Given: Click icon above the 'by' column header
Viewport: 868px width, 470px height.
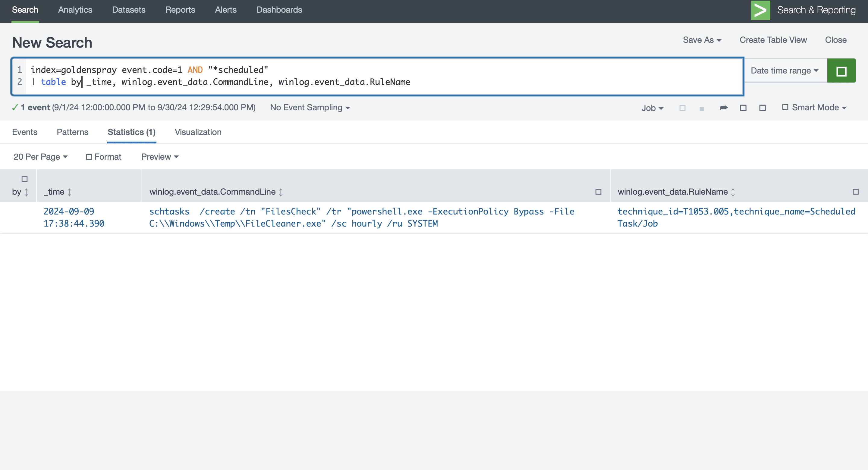Looking at the screenshot, I should point(25,179).
